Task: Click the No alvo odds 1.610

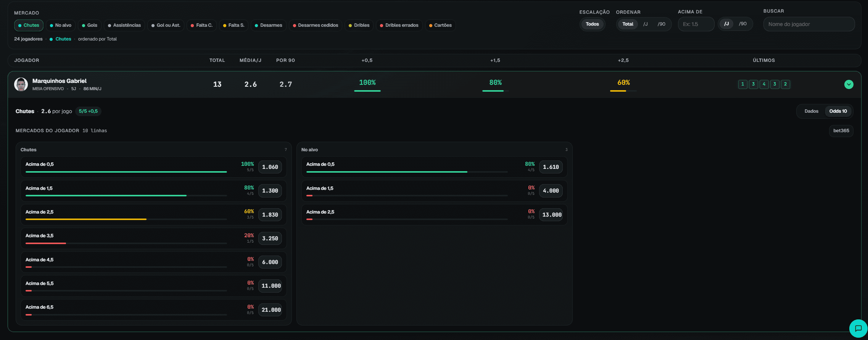Action: tap(551, 167)
